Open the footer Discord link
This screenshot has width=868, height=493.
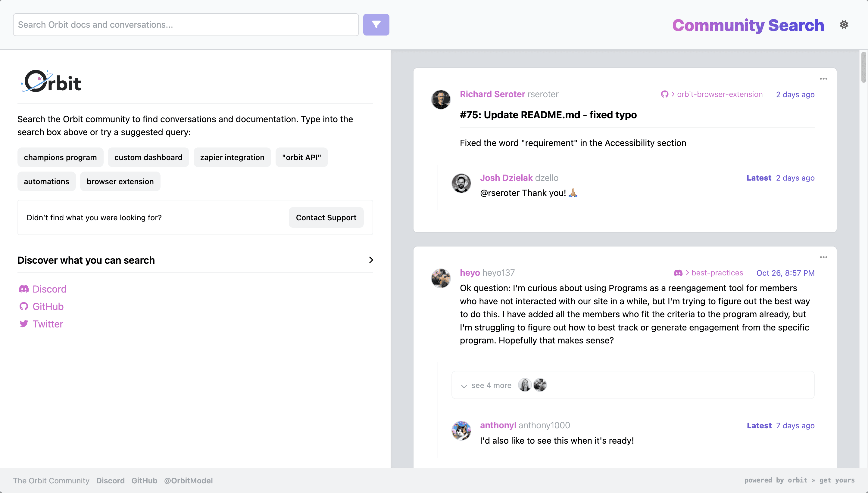pos(111,480)
